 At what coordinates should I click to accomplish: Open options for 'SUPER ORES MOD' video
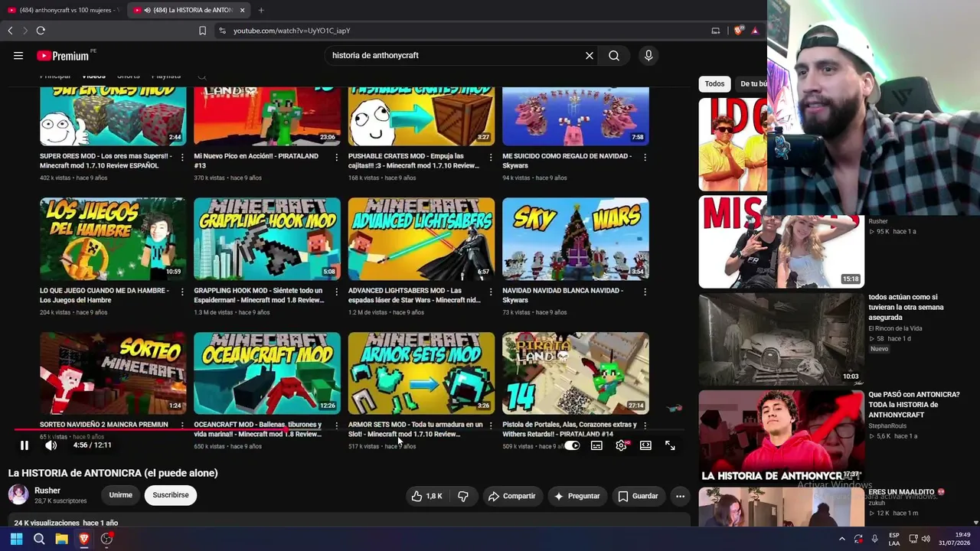(182, 157)
